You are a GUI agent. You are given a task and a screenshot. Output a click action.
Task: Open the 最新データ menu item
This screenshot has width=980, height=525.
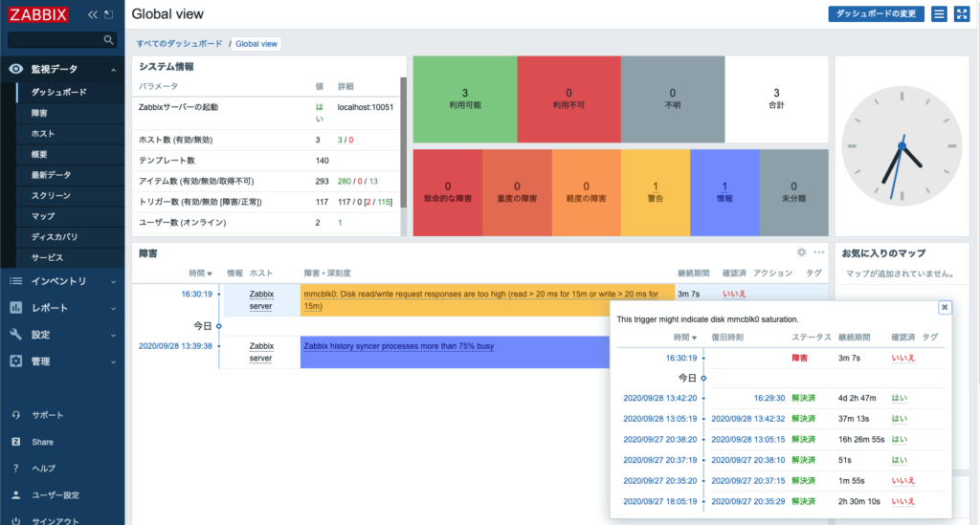pos(52,175)
